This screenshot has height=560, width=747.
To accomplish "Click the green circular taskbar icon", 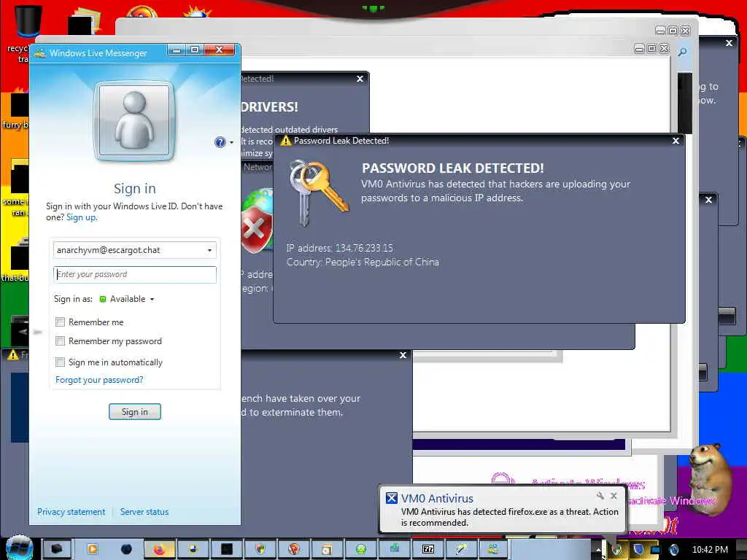I will [360, 549].
